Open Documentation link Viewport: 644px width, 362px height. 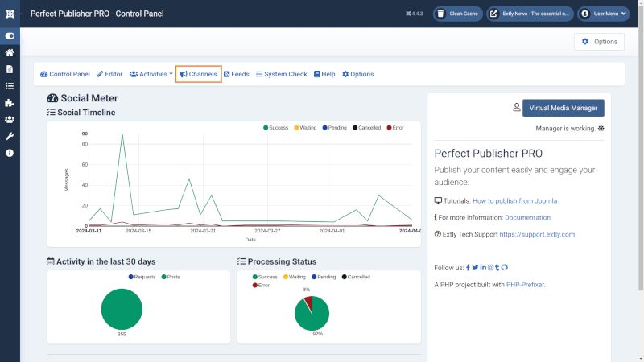coord(527,217)
